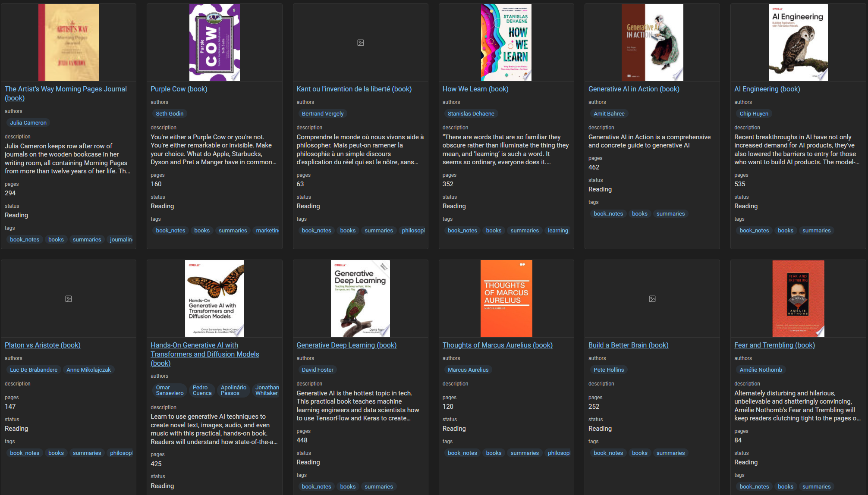Click the Kant book missing-image placeholder icon

(x=361, y=43)
